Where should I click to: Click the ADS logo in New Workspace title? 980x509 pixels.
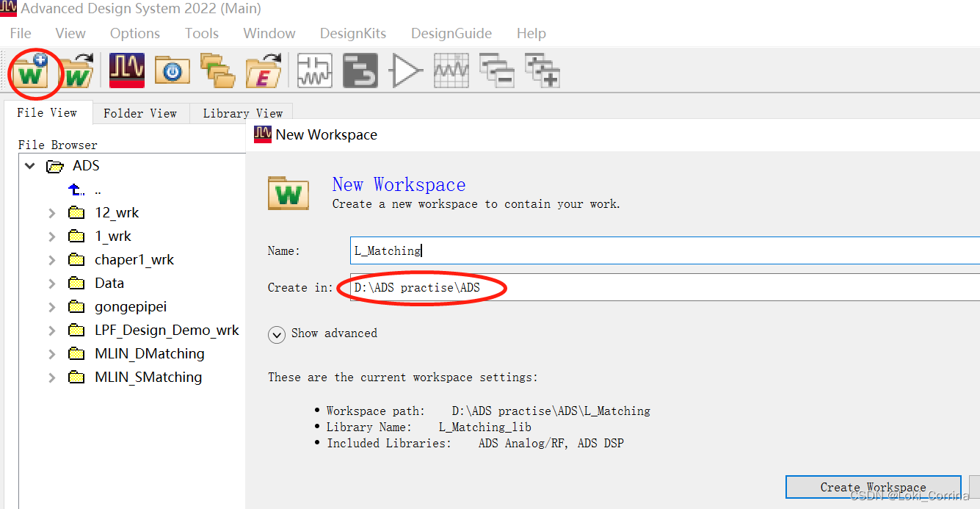click(x=263, y=134)
